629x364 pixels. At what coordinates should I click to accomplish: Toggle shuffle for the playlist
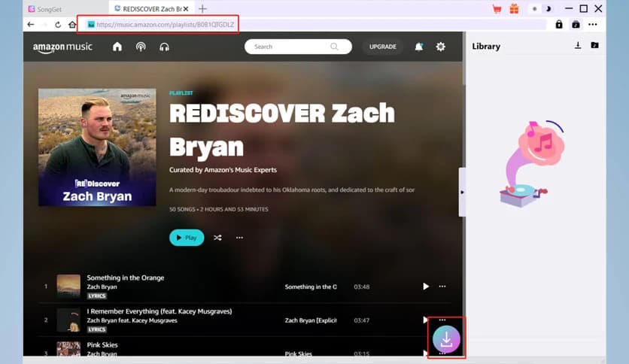click(x=217, y=238)
